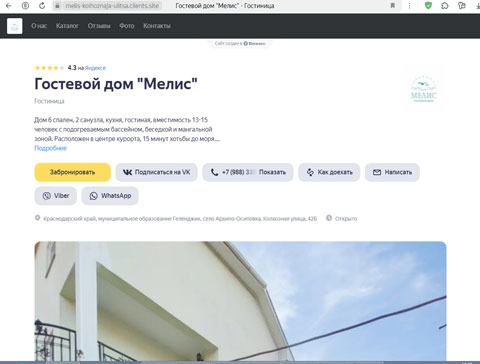Click the WhatsApp logo icon
Image resolution: width=480 pixels, height=364 pixels.
tap(93, 196)
